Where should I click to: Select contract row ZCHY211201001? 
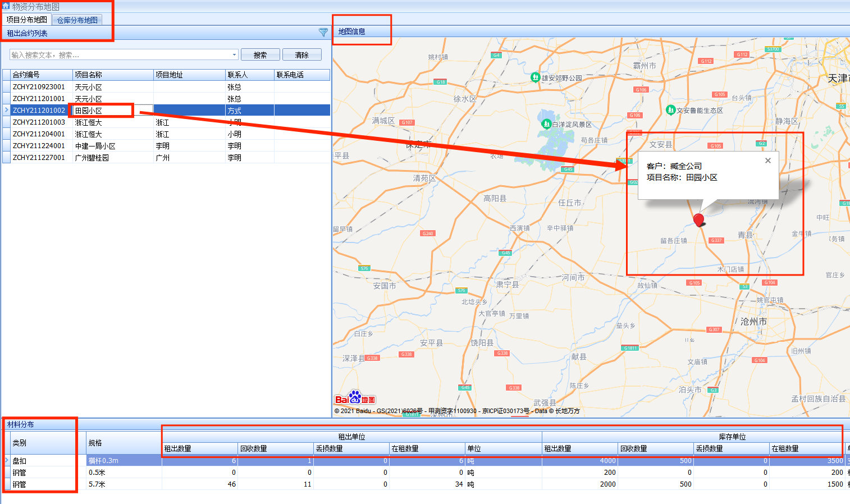(x=166, y=99)
